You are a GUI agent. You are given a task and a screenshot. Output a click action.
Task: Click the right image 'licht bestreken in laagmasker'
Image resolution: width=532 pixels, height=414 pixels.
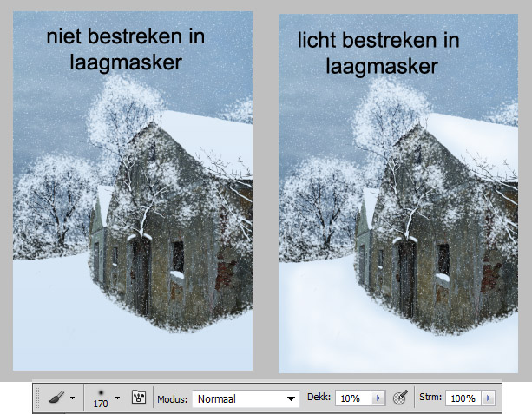[398, 194]
